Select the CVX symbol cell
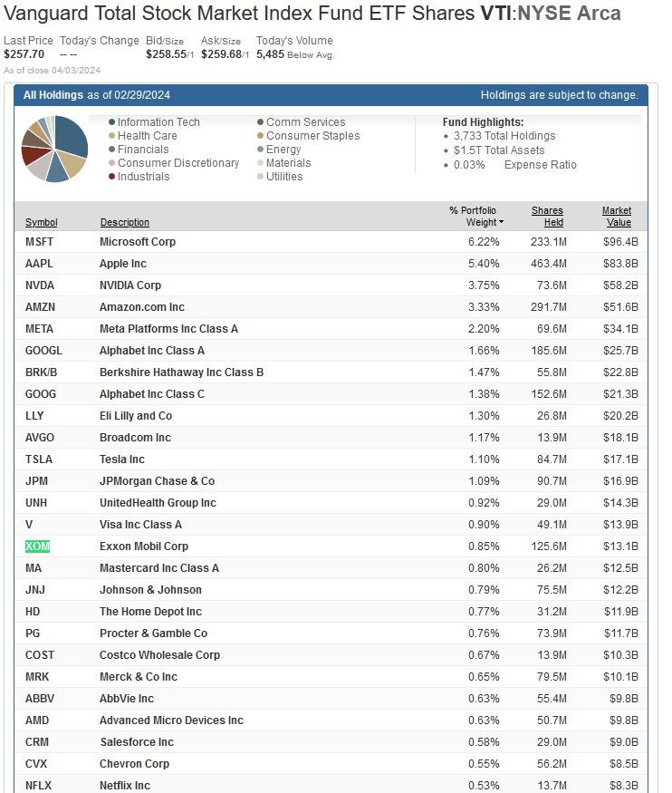The height and width of the screenshot is (793, 672). [x=36, y=764]
